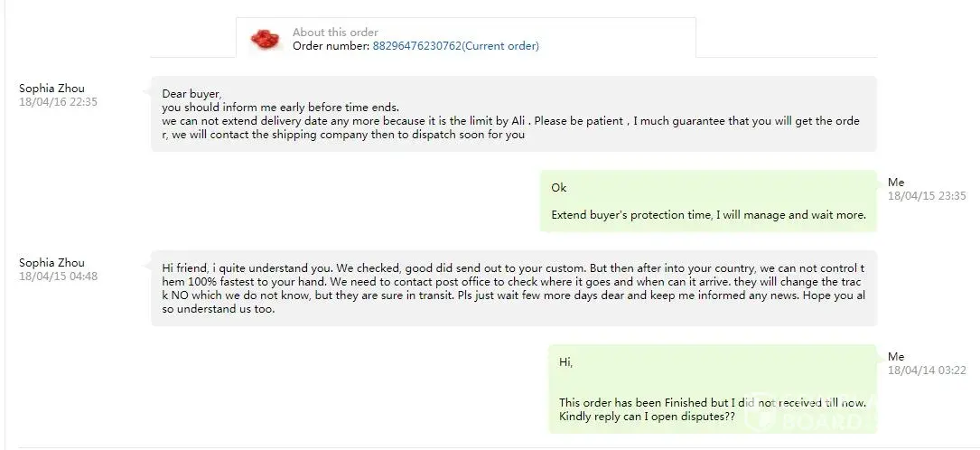Select Sophia Zhou's name beside 'Hi friend' message
This screenshot has height=450, width=980.
(51, 263)
